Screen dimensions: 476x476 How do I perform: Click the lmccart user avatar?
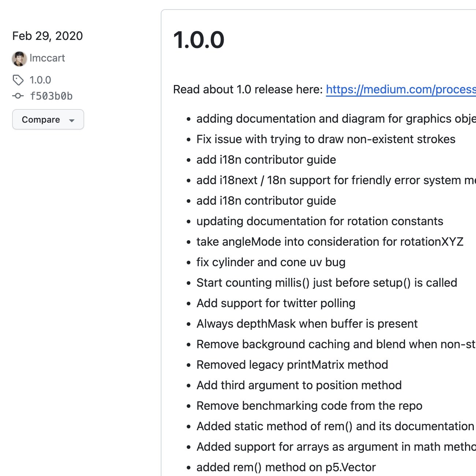click(x=19, y=59)
